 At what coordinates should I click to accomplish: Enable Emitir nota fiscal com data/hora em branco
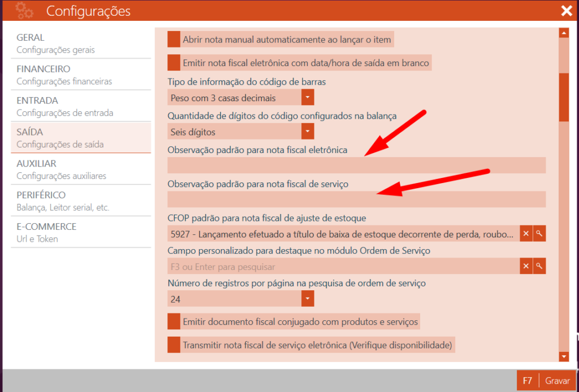174,62
